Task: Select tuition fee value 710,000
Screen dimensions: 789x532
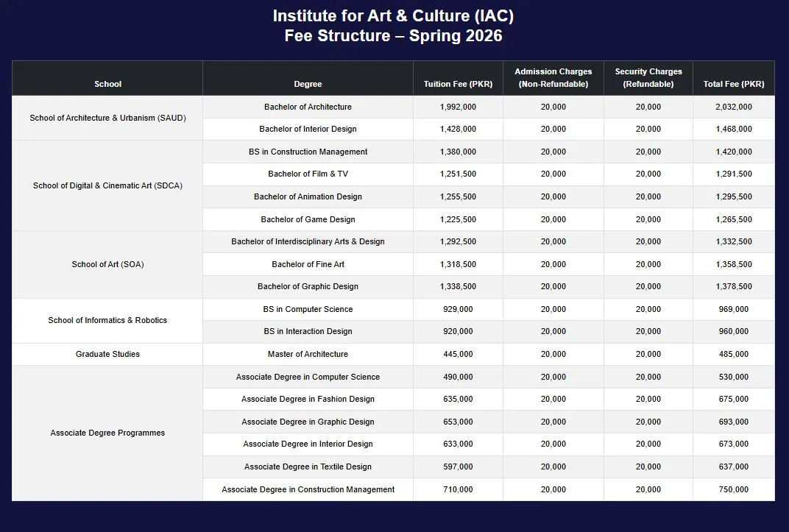Action: (458, 489)
